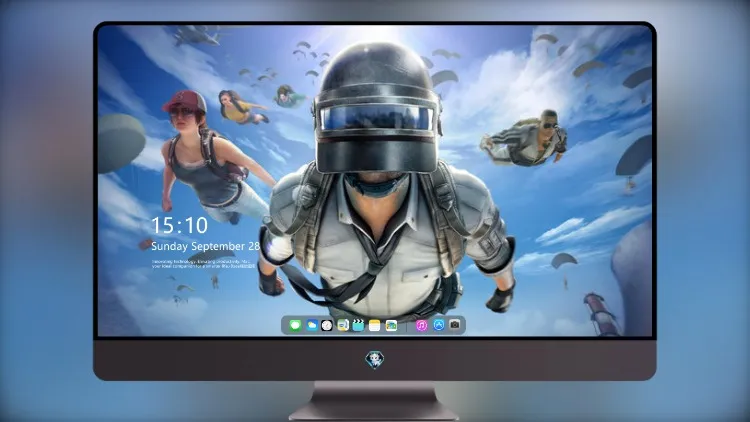Launch the blue App Store icon
The image size is (750, 422).
pos(439,325)
